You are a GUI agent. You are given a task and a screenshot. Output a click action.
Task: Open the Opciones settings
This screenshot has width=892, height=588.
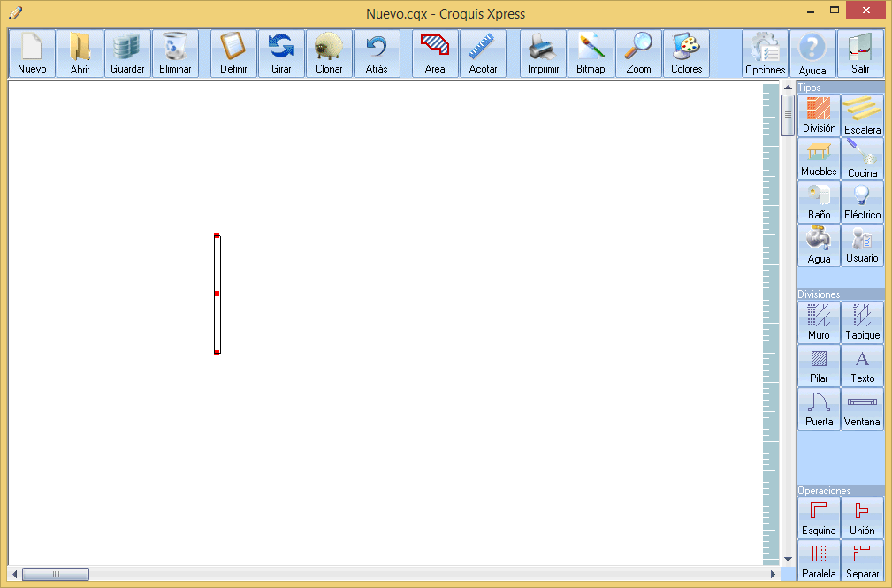click(765, 54)
